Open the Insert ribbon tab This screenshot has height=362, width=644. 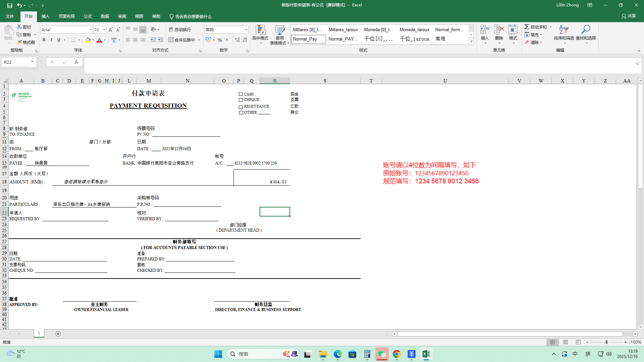click(x=45, y=16)
